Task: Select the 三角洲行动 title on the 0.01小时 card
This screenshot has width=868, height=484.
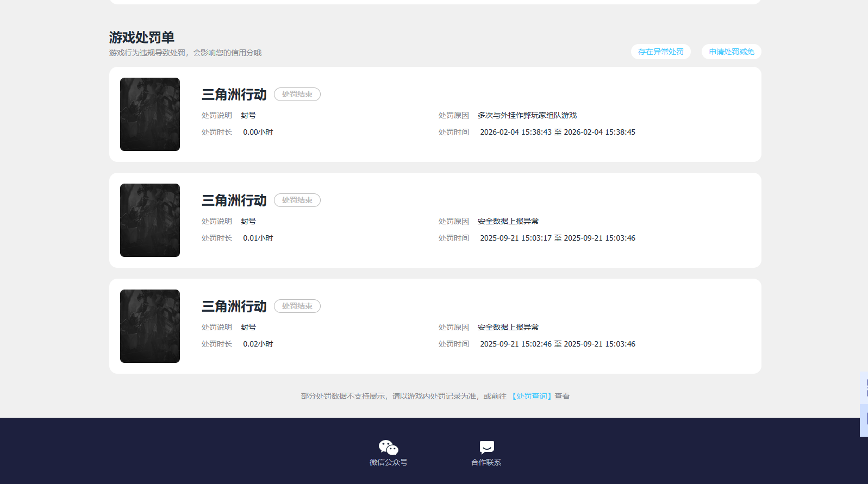Action: (234, 200)
